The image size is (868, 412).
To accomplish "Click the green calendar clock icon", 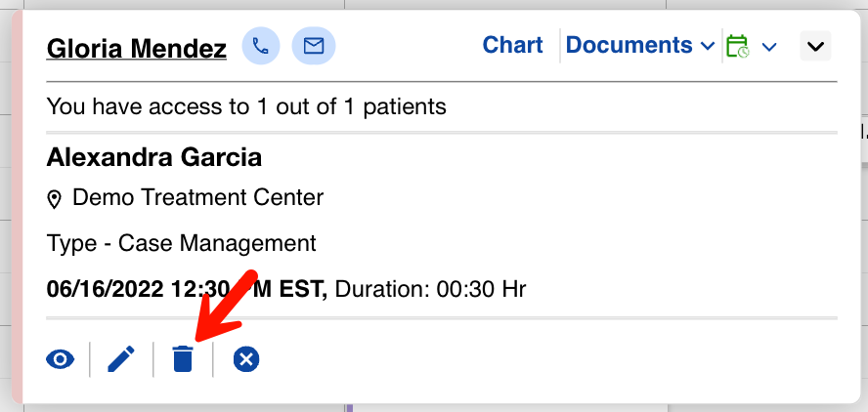I will [737, 46].
